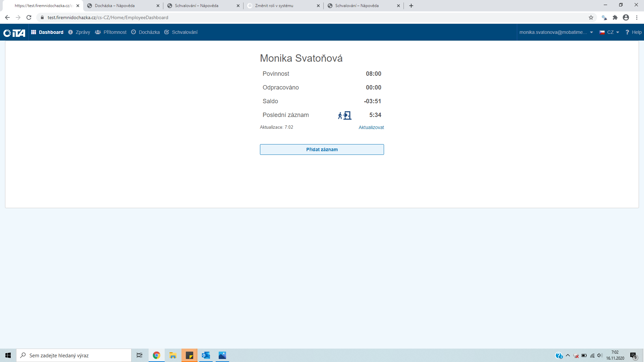The image size is (644, 362).
Task: Expand monika.svatonova user account dropdown
Action: click(556, 32)
